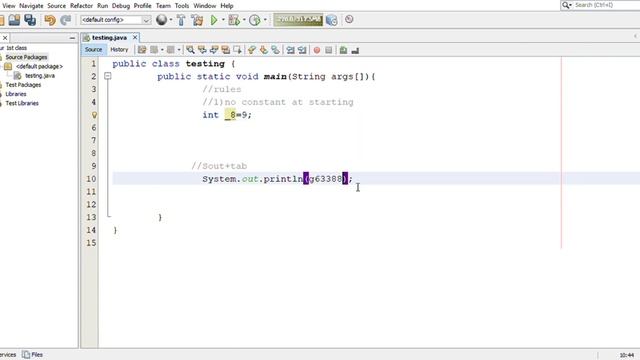
Task: Open the Team menu
Action: 163,6
